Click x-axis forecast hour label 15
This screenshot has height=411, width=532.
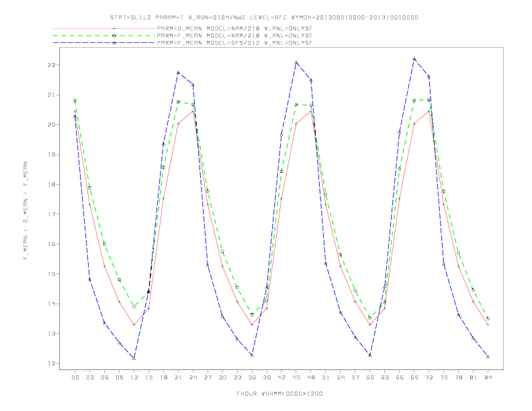point(148,377)
